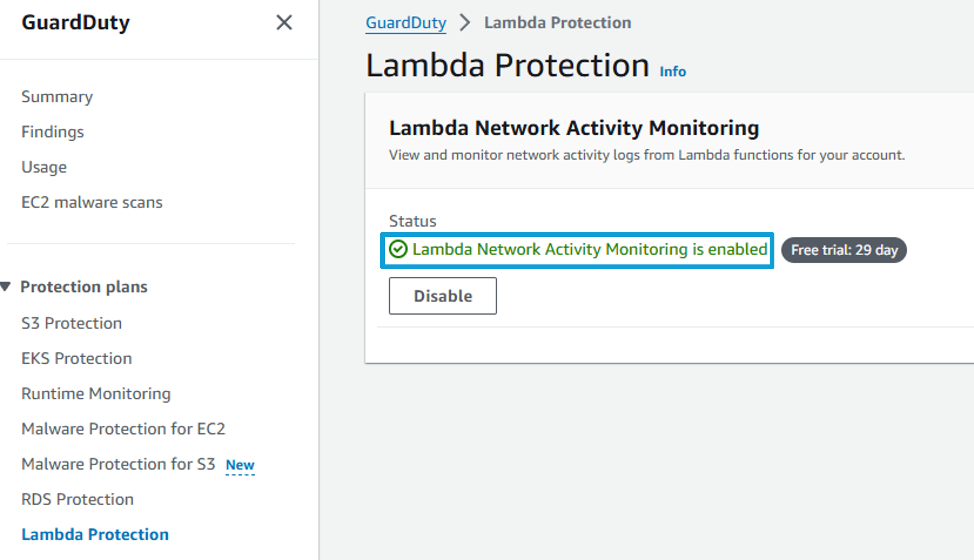Click the breadcrumb chevron separator
Image resolution: width=974 pixels, height=560 pixels.
[x=465, y=22]
